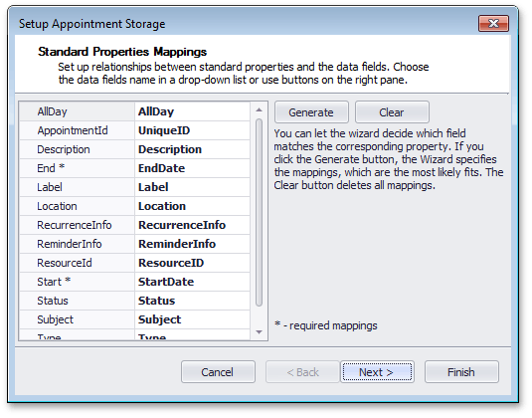Go to the Next wizard page
The height and width of the screenshot is (418, 532).
[377, 372]
